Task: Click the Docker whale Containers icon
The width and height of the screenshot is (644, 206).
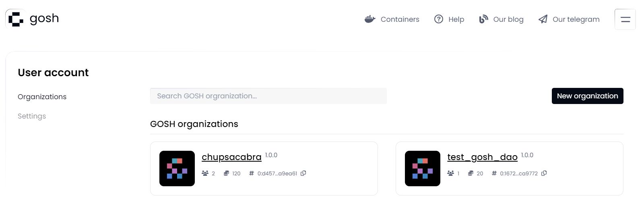Action: click(369, 19)
